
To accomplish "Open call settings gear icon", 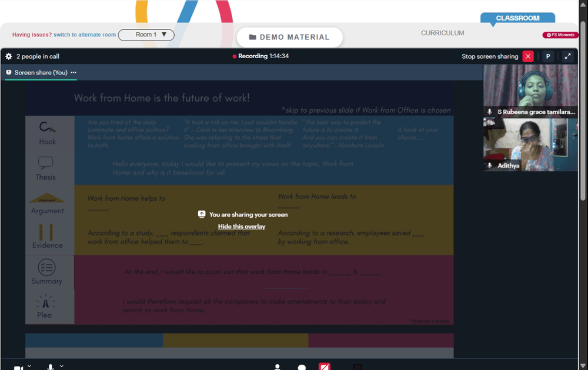I will [9, 56].
